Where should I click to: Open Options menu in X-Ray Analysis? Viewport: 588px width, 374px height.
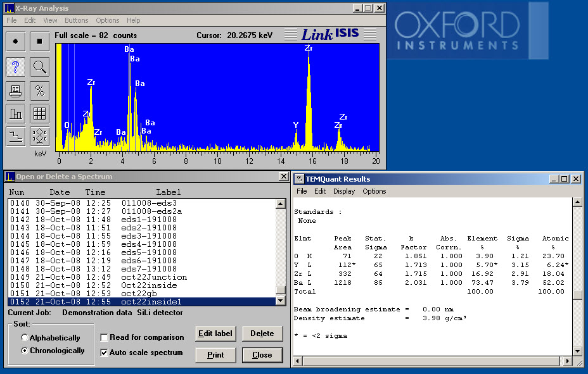point(107,20)
